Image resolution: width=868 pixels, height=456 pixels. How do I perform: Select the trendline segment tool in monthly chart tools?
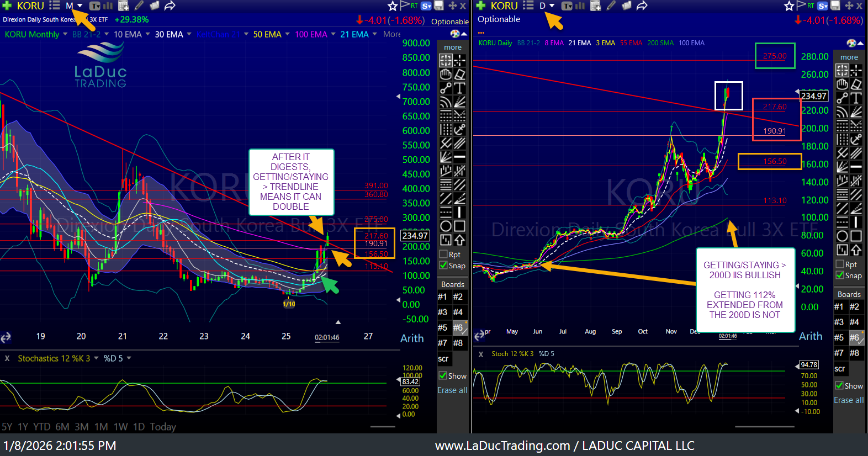click(x=446, y=88)
